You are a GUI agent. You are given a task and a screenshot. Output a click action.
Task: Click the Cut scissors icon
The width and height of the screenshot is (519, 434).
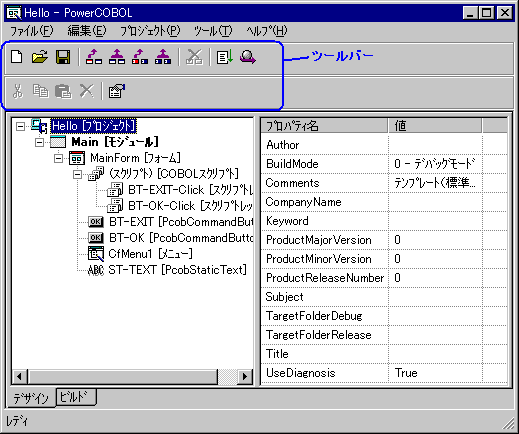coord(18,91)
